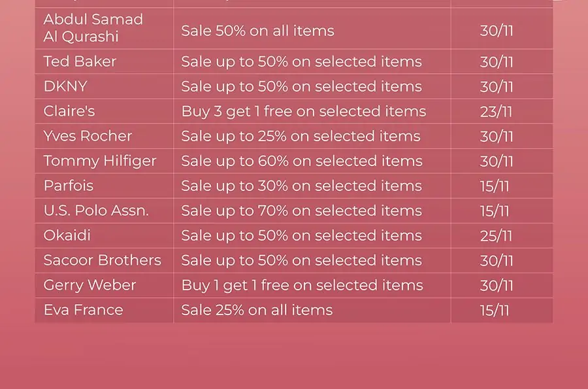This screenshot has height=389, width=588.
Task: Click the 'Sale up to 70%' offer
Action: tap(301, 211)
